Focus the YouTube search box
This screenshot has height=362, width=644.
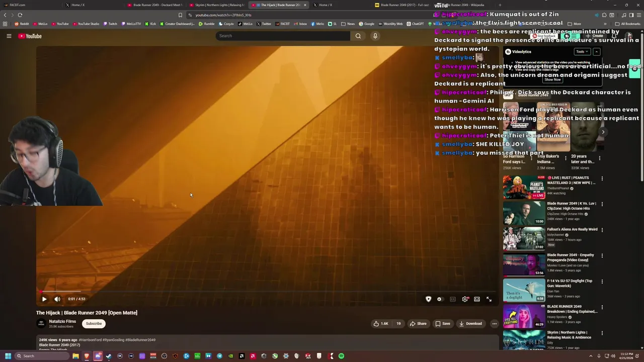(283, 36)
